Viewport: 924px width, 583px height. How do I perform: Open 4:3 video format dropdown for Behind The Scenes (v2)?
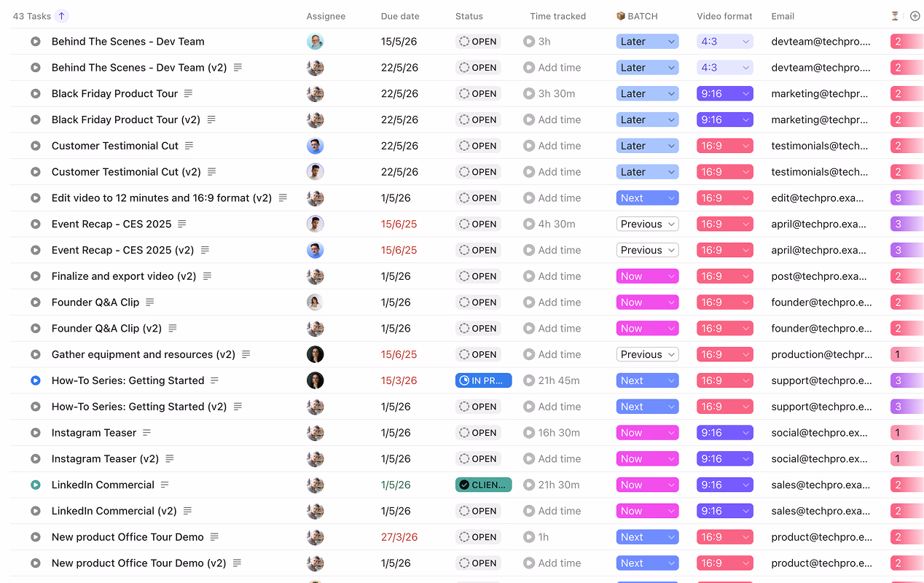click(724, 68)
